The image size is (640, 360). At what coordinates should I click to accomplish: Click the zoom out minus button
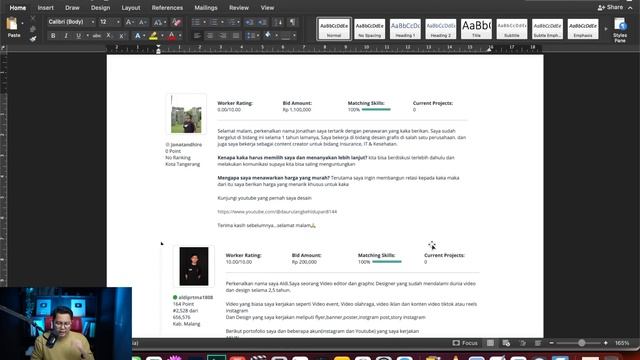click(551, 343)
